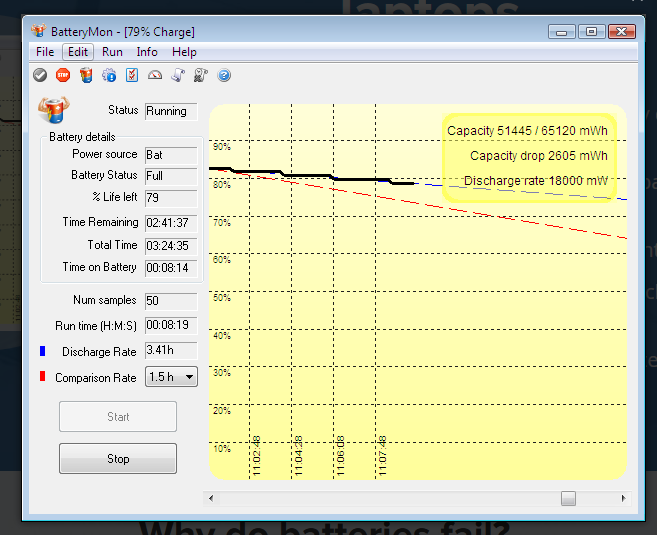Close the BatteryMon window
The height and width of the screenshot is (535, 657).
(622, 32)
